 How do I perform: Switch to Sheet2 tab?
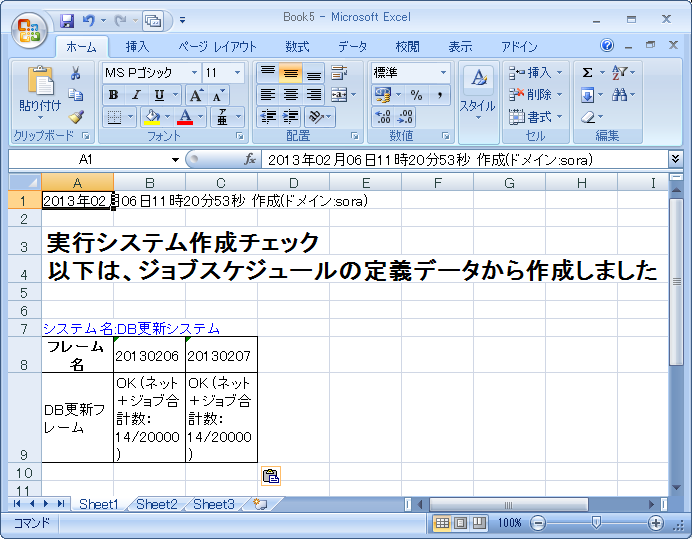tap(157, 504)
